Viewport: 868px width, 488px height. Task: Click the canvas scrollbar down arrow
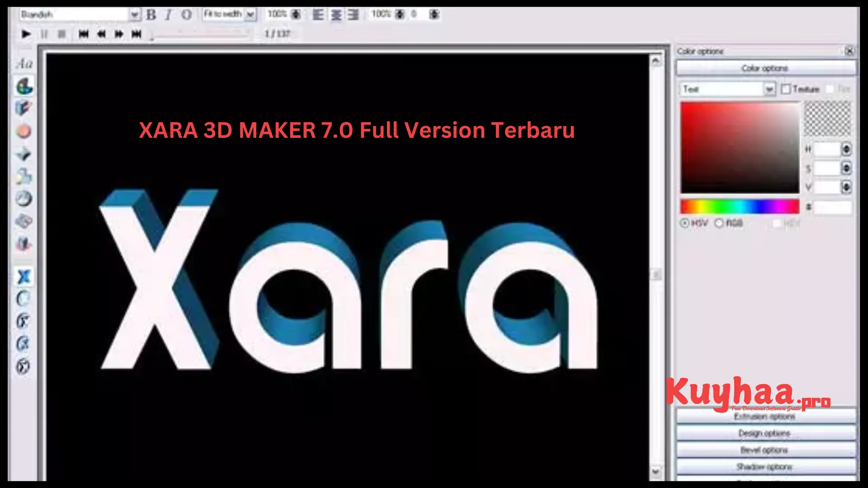[x=656, y=472]
